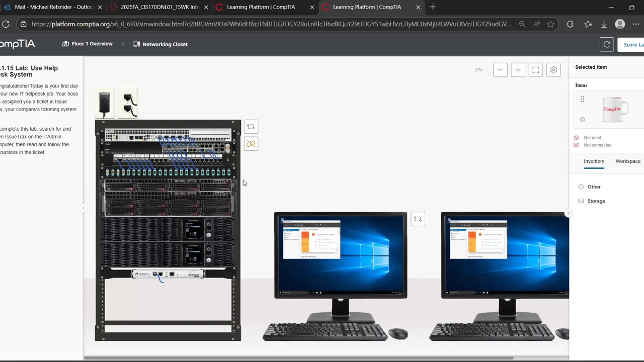This screenshot has width=644, height=362.
Task: Click the CompTIA logo in header
Action: 18,44
